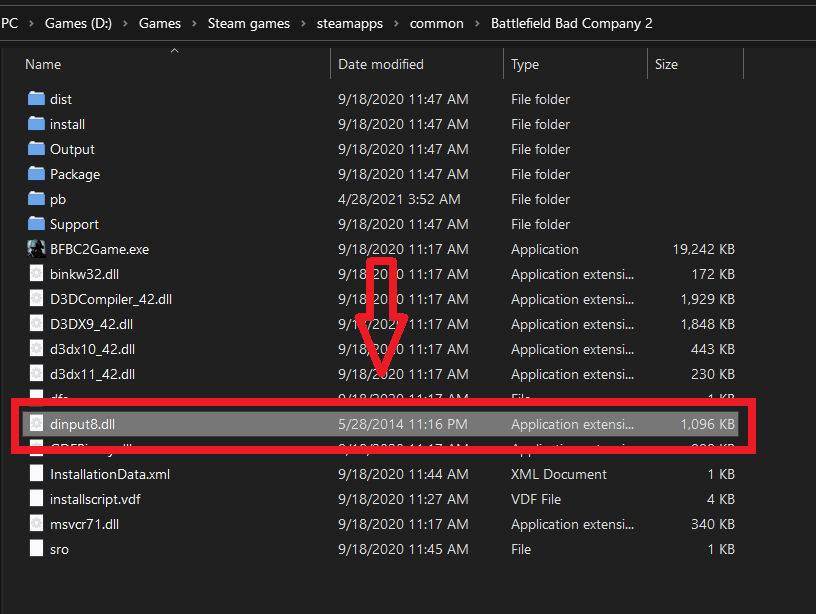Select D3DX9_42.dll file name

pos(91,324)
